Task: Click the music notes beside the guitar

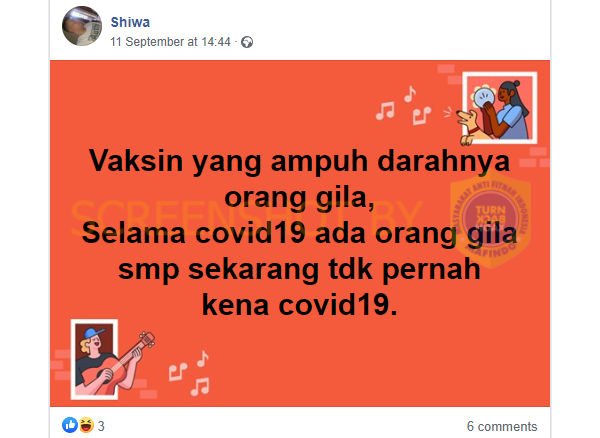Action: 190,373
